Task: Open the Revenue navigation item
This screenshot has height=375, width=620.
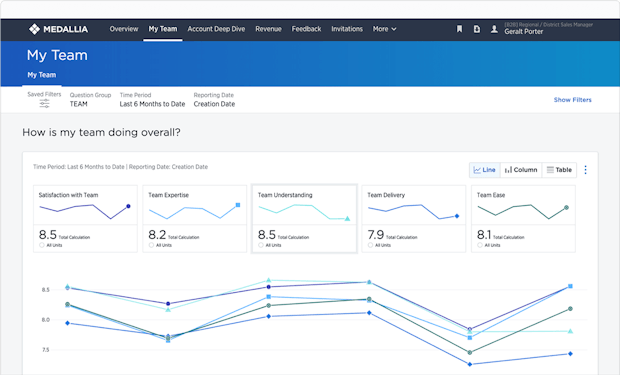Action: pyautogui.click(x=268, y=29)
